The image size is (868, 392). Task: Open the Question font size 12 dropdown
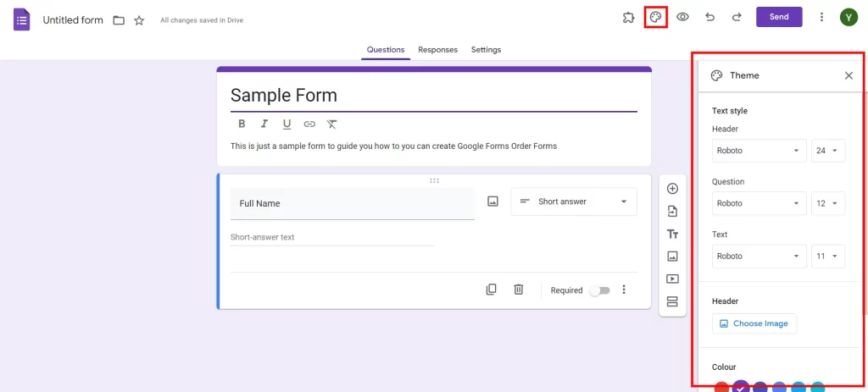pos(828,203)
